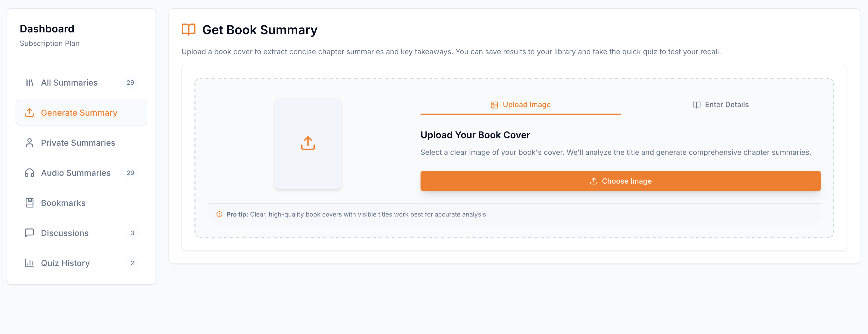The width and height of the screenshot is (868, 334).
Task: Click the speech bubble Discussions icon
Action: coord(29,233)
